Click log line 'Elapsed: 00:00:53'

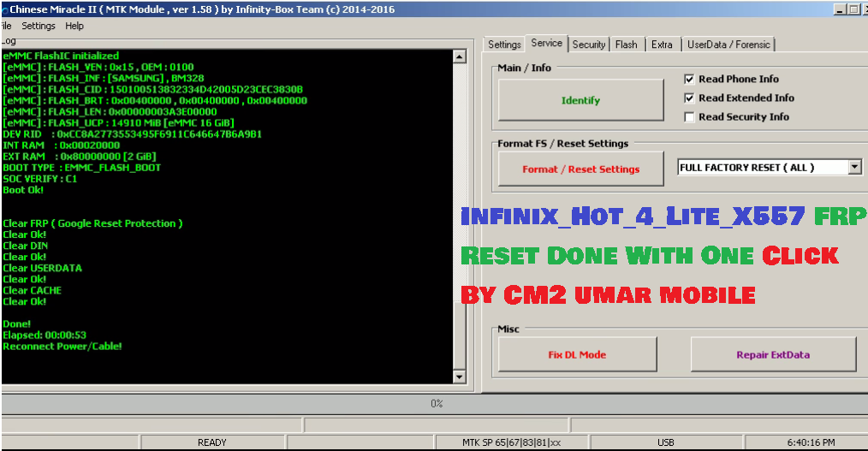point(45,335)
